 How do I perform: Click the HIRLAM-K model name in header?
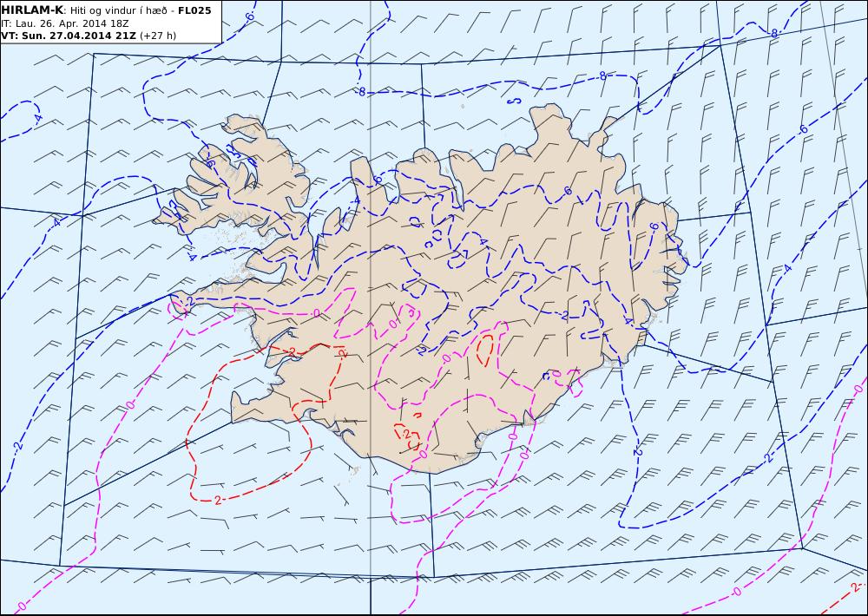tap(32, 10)
